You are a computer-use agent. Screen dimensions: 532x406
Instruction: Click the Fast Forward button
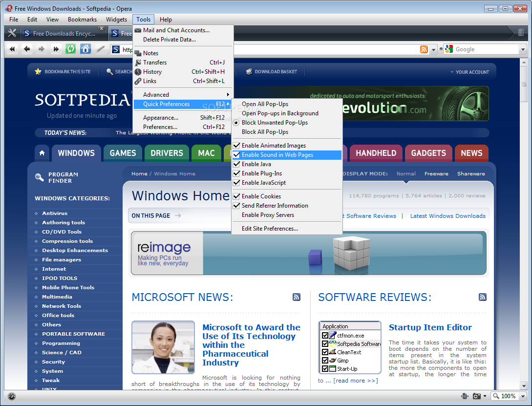click(x=56, y=49)
